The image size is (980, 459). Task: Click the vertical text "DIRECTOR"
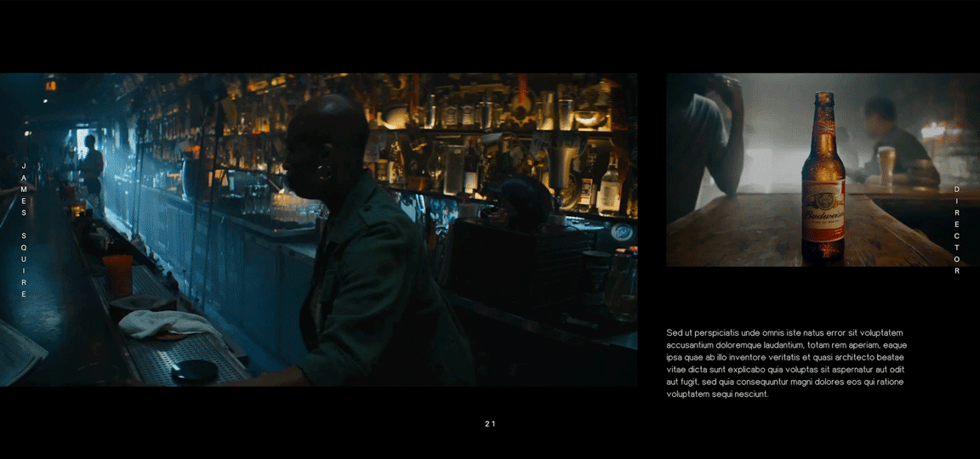pos(957,229)
